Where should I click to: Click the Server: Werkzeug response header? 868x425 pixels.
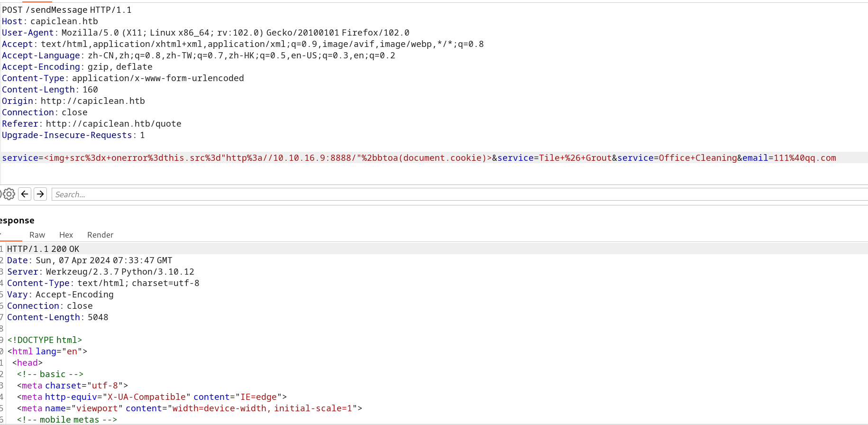[x=101, y=272]
